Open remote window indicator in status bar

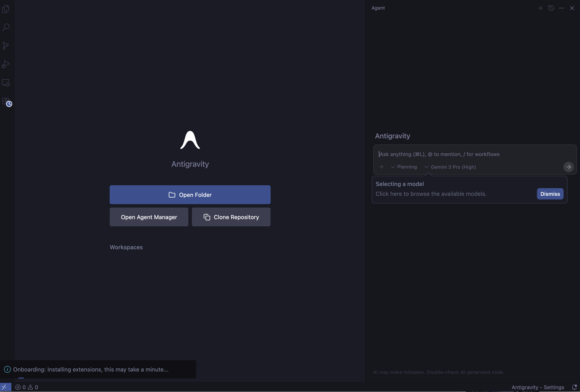[x=5, y=387]
